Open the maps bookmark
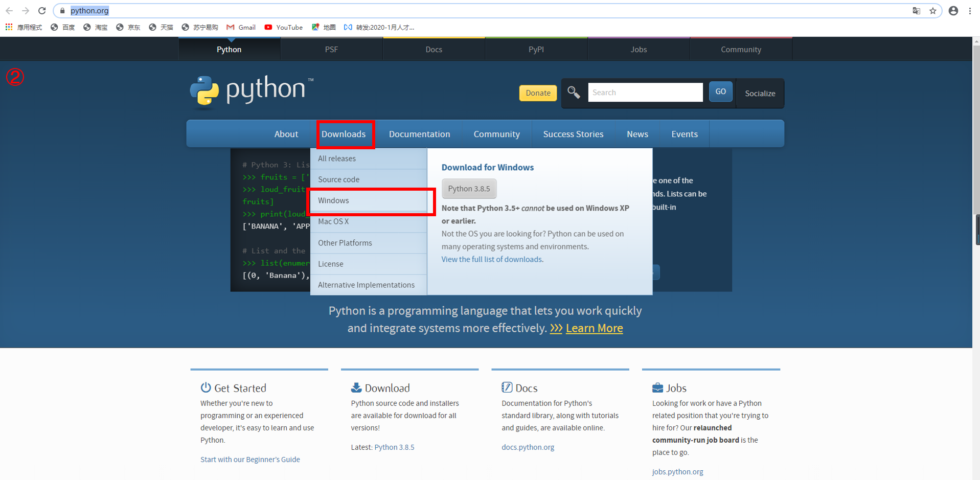This screenshot has height=480, width=980. click(x=324, y=27)
